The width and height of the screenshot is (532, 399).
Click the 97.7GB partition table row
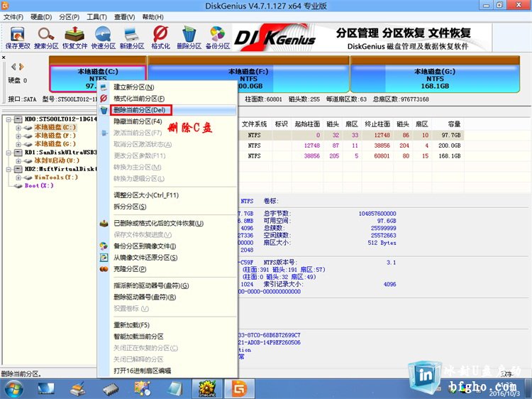click(352, 135)
